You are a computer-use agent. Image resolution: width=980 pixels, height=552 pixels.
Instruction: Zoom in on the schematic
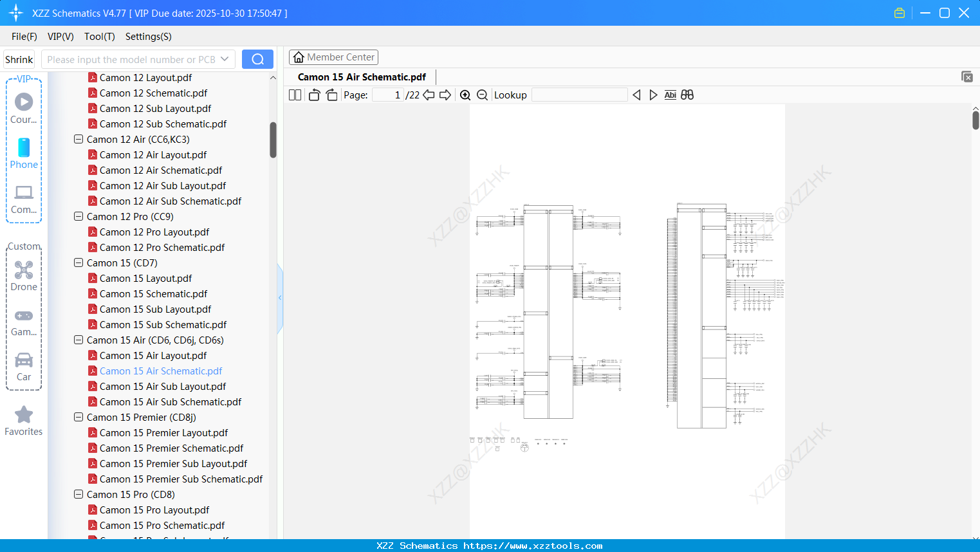point(465,95)
